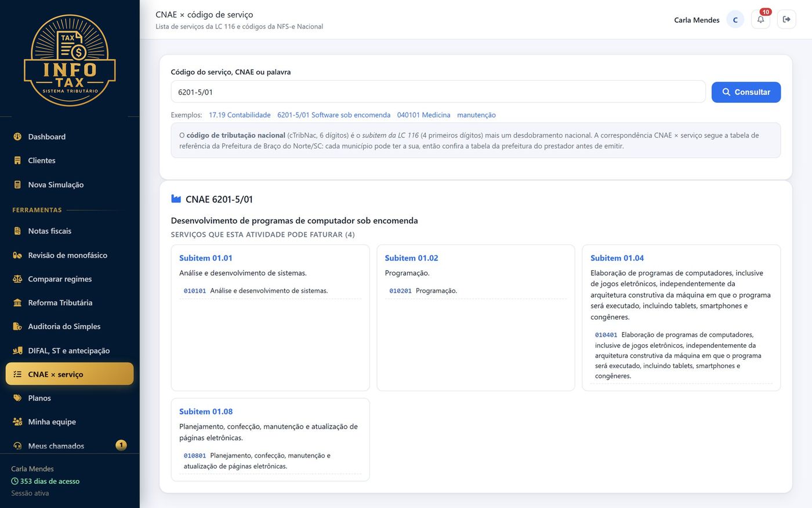The image size is (812, 508).
Task: Click the DIFAL, ST e antecipação icon
Action: [x=17, y=351]
